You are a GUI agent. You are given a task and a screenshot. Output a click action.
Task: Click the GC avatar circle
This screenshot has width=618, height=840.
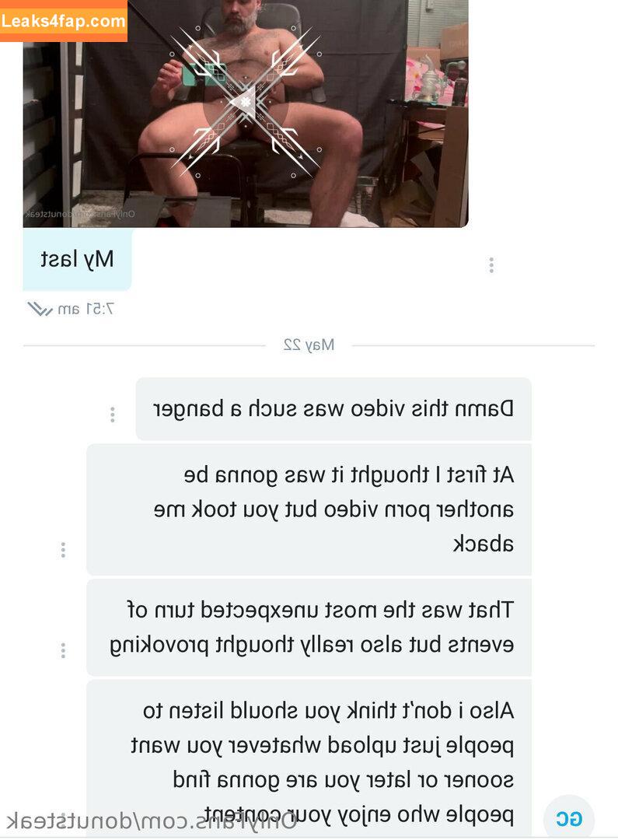pyautogui.click(x=569, y=818)
